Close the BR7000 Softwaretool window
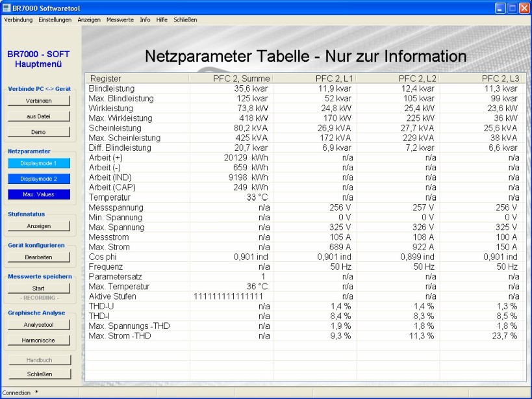Image resolution: width=532 pixels, height=399 pixels. [x=525, y=8]
